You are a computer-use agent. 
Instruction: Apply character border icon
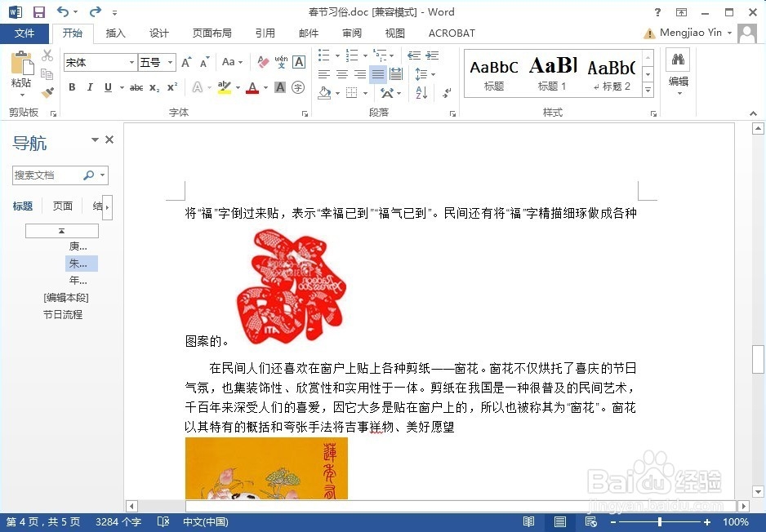(299, 62)
